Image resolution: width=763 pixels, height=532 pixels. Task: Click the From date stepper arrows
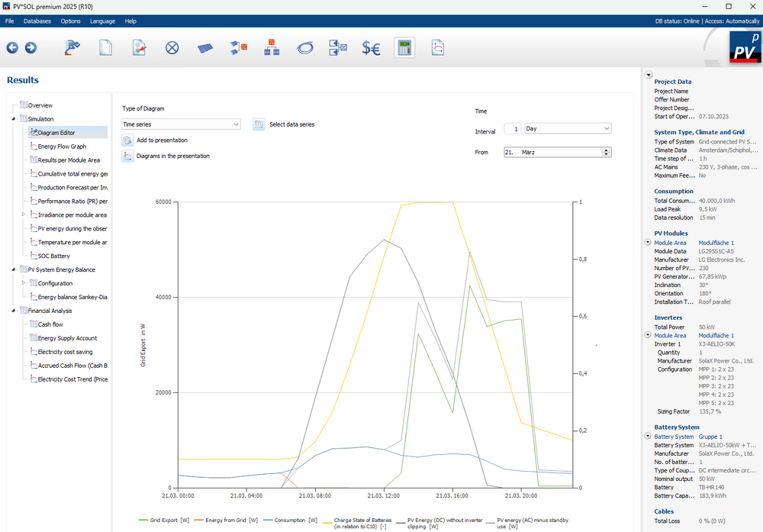(607, 153)
